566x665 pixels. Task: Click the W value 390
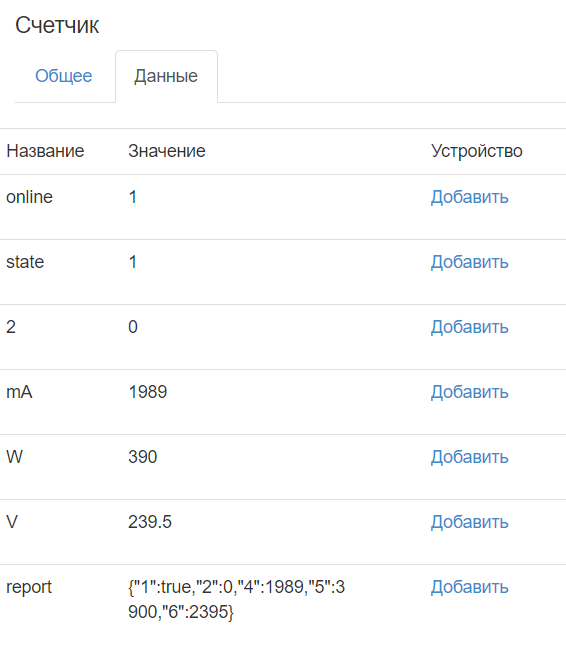(142, 457)
